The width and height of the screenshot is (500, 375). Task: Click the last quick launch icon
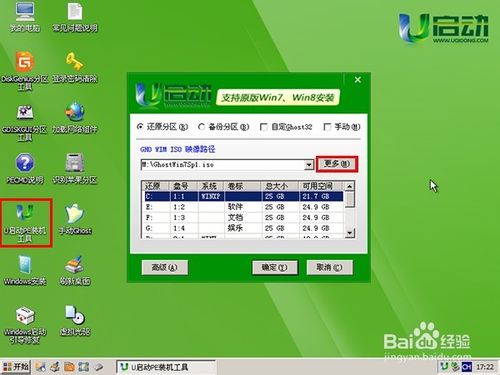(x=98, y=367)
